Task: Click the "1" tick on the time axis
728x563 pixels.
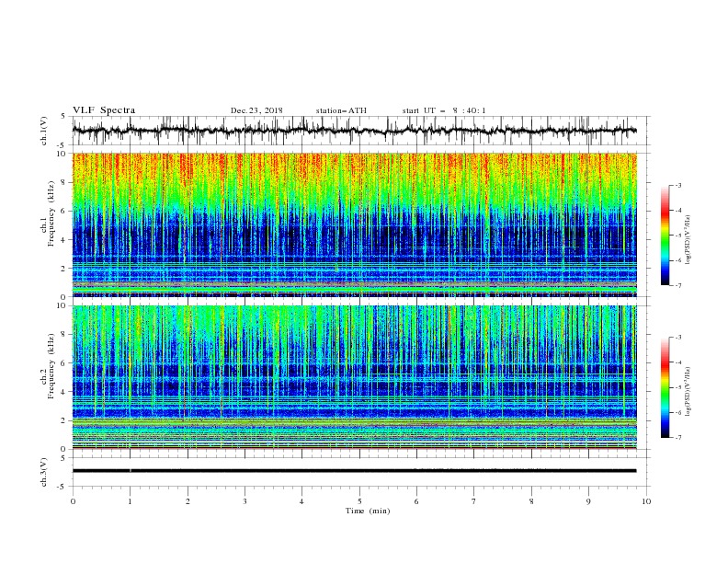Action: pos(130,501)
